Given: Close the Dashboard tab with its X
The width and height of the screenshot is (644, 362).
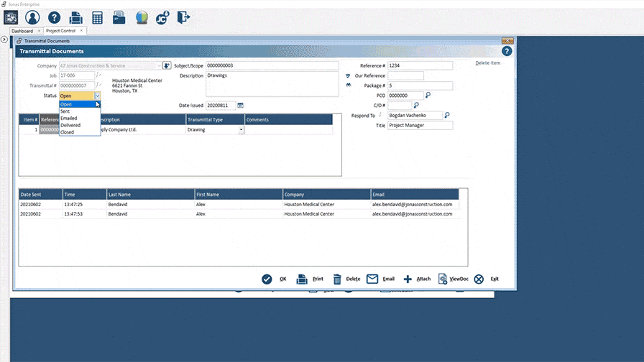Looking at the screenshot, I should pyautogui.click(x=40, y=31).
